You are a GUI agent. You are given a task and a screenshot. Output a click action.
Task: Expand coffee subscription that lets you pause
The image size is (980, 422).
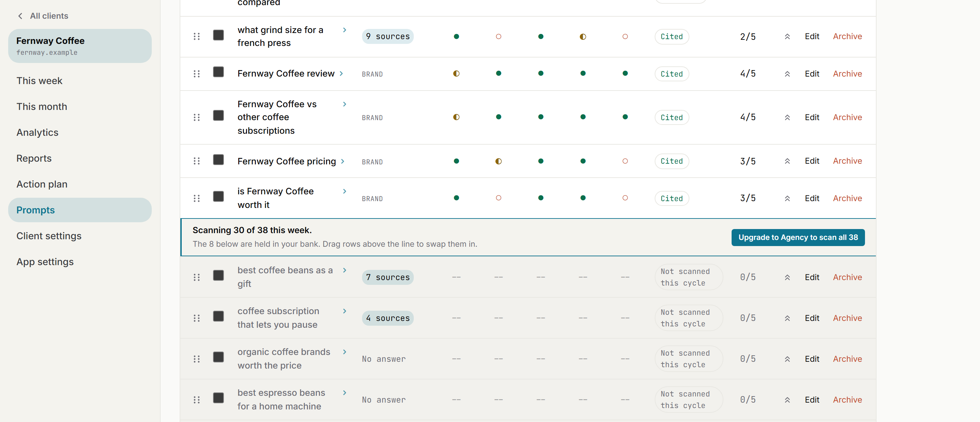pos(344,311)
